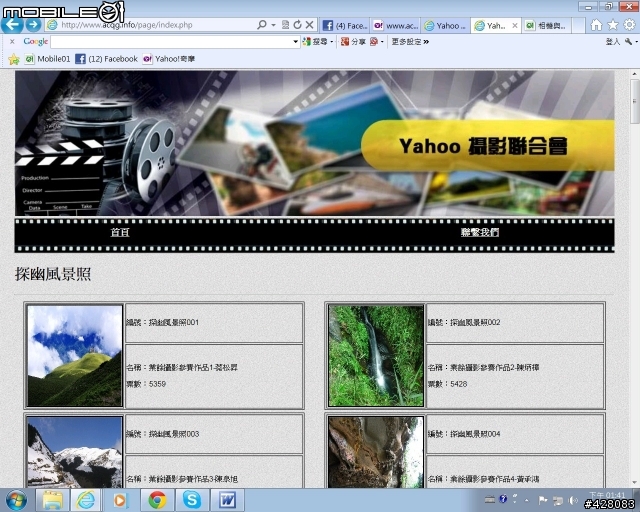Go forward with the browser Forward arrow

click(33, 25)
